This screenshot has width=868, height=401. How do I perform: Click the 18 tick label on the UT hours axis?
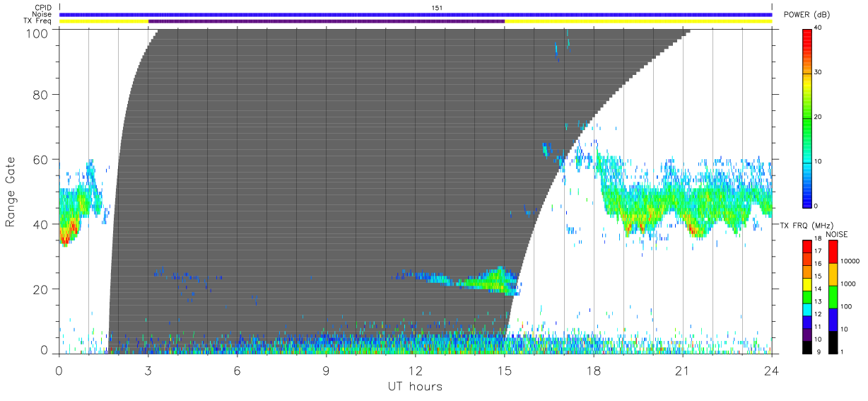click(594, 371)
